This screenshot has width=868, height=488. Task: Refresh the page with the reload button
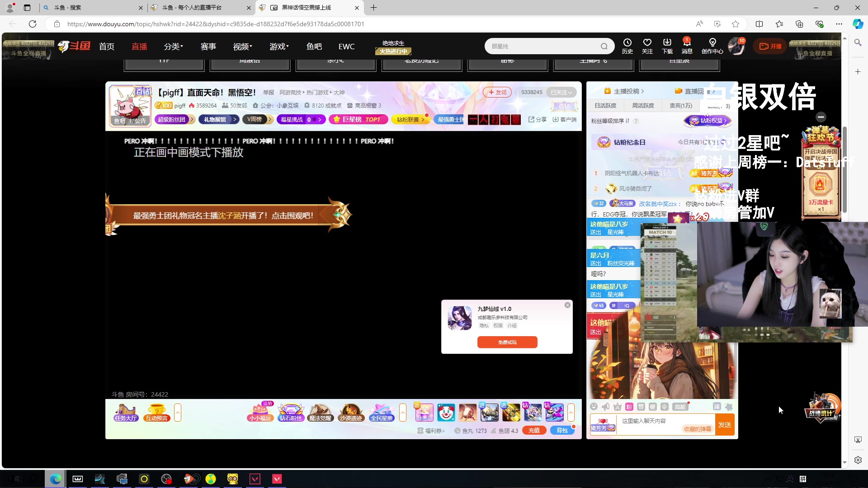click(x=33, y=24)
